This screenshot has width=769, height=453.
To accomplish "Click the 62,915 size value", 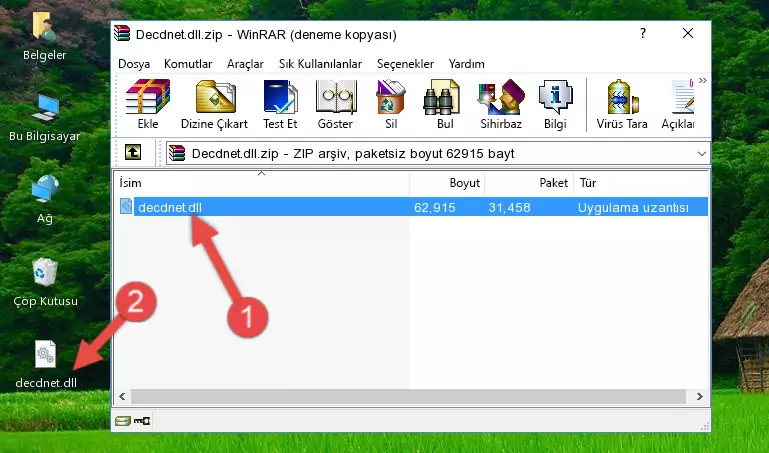I will click(x=435, y=207).
